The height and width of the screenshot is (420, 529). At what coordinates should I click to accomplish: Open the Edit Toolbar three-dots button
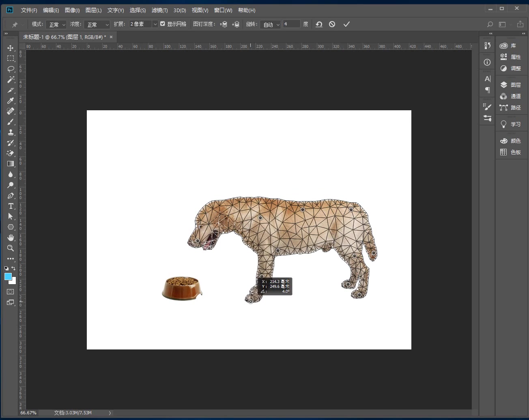[11, 259]
